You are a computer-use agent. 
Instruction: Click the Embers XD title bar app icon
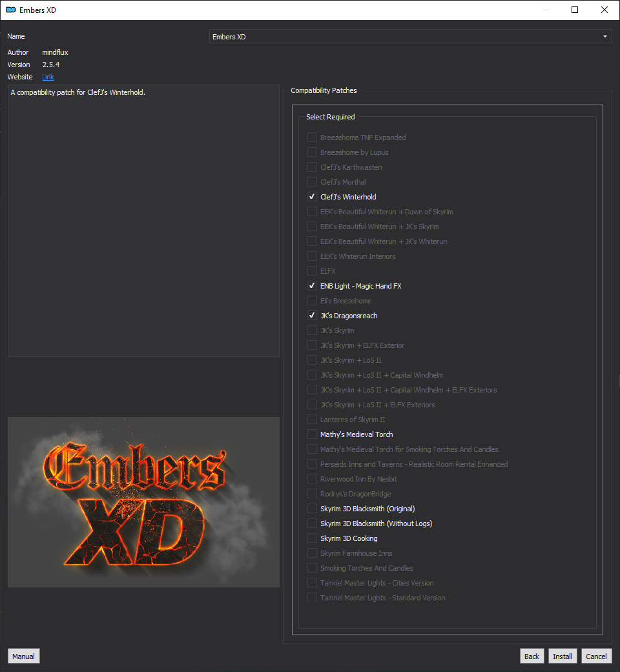(11, 10)
